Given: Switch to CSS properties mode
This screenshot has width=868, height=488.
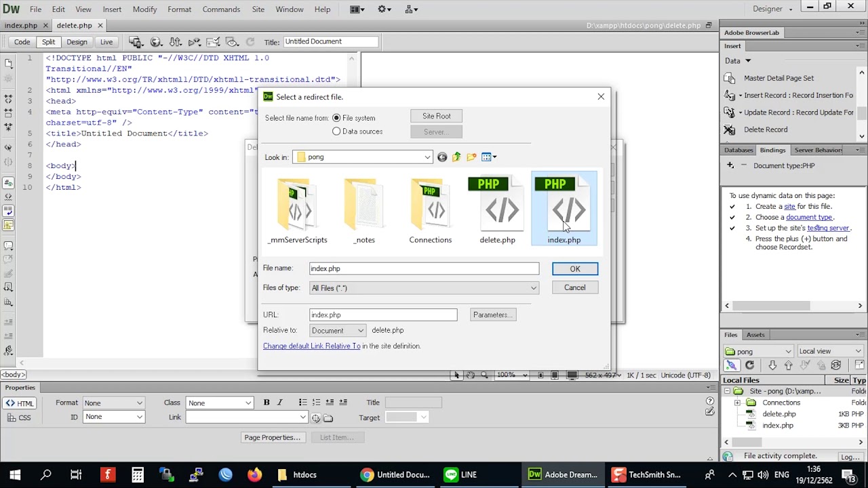Looking at the screenshot, I should [x=20, y=418].
